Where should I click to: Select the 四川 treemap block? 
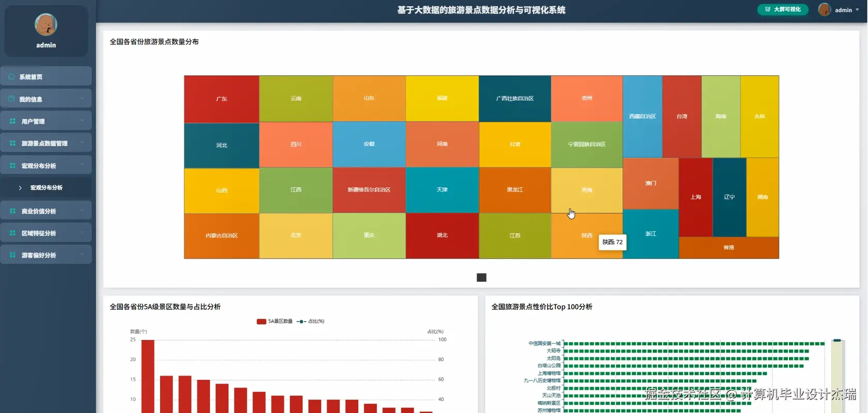pyautogui.click(x=296, y=144)
